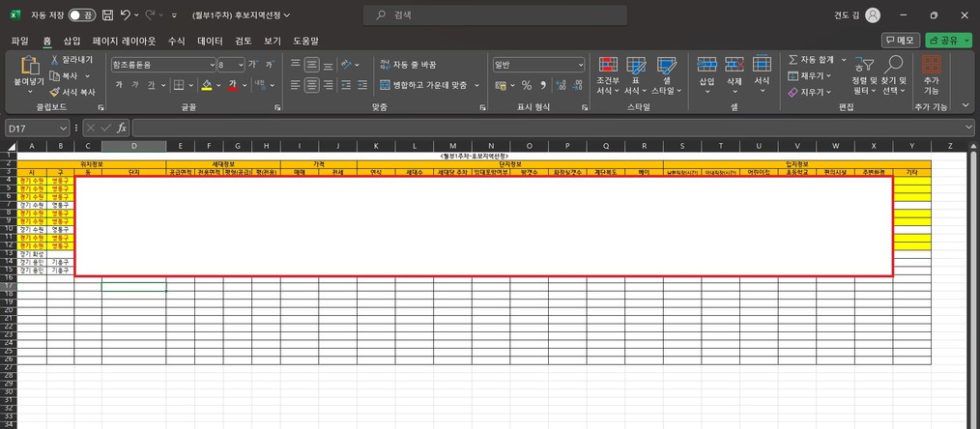Click the Comments (메모) button
This screenshot has width=980, height=429.
click(x=901, y=40)
